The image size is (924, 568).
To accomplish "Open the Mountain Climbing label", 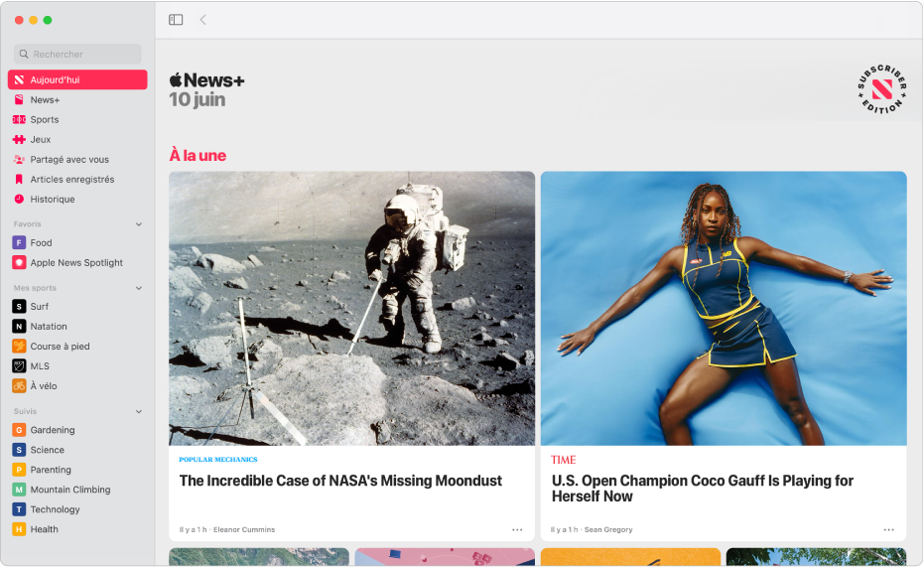I will pos(70,490).
